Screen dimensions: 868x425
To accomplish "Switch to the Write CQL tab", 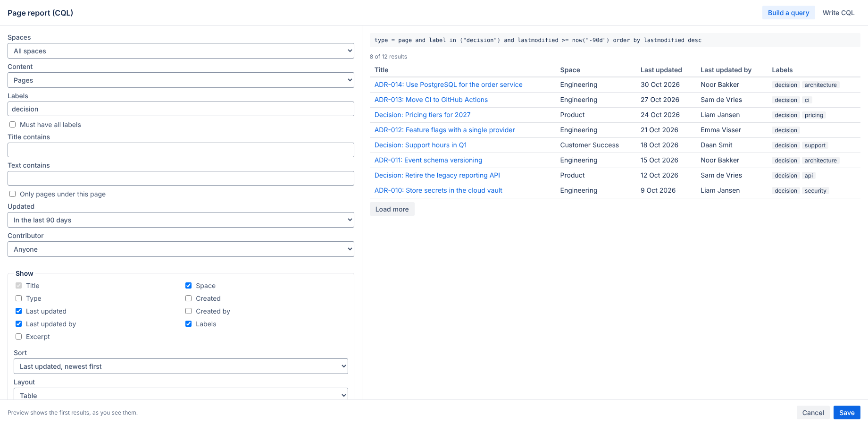I will click(x=838, y=13).
